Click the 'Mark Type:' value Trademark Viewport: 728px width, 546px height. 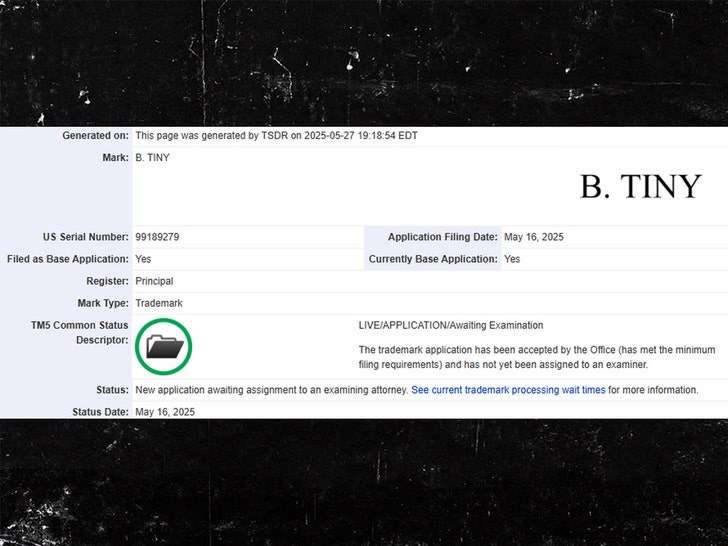click(x=158, y=303)
